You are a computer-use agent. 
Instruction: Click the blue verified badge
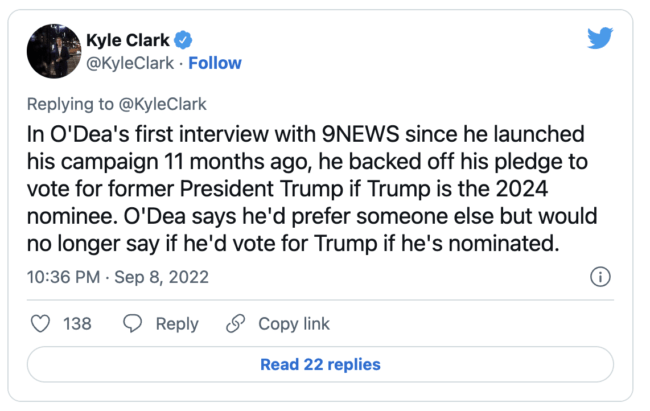[x=183, y=40]
